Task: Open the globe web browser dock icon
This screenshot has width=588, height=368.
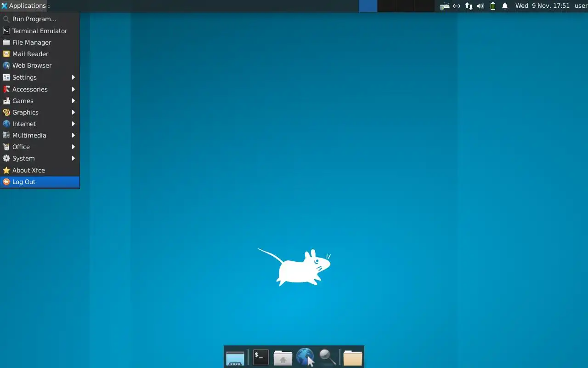Action: pos(305,357)
